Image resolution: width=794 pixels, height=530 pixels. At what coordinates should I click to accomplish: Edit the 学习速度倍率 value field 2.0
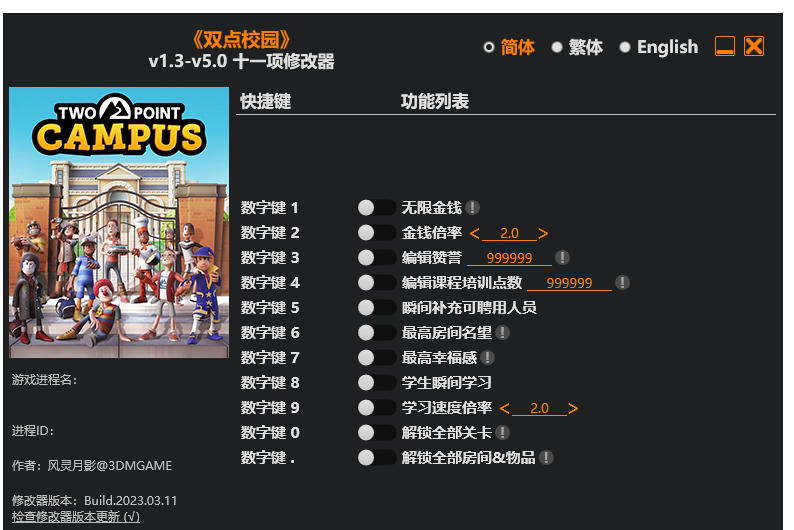click(539, 408)
